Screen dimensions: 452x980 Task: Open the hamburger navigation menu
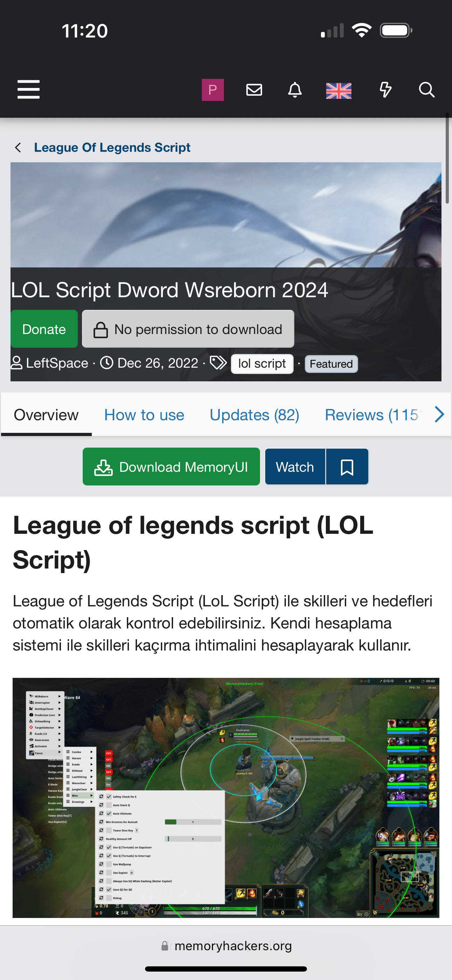(28, 89)
